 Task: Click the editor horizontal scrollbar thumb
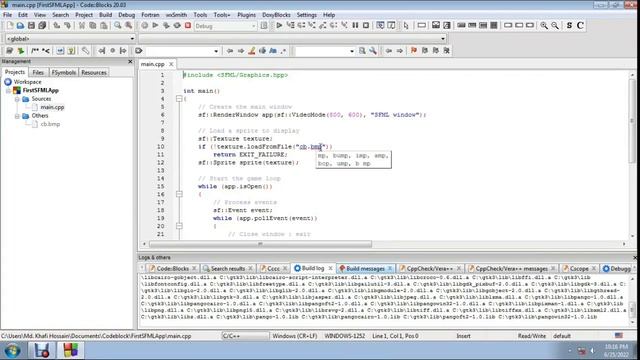[x=260, y=244]
